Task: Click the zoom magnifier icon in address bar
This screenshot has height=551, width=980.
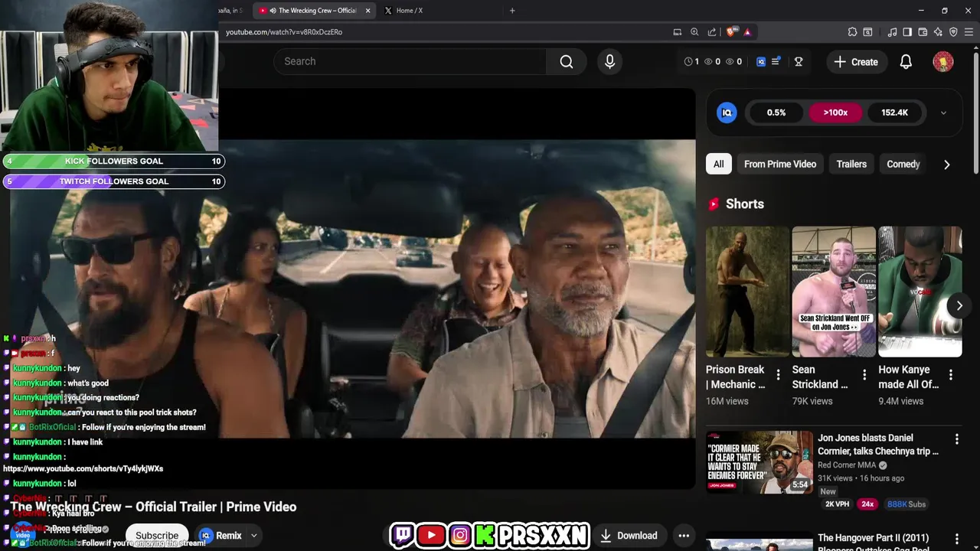Action: (x=694, y=32)
